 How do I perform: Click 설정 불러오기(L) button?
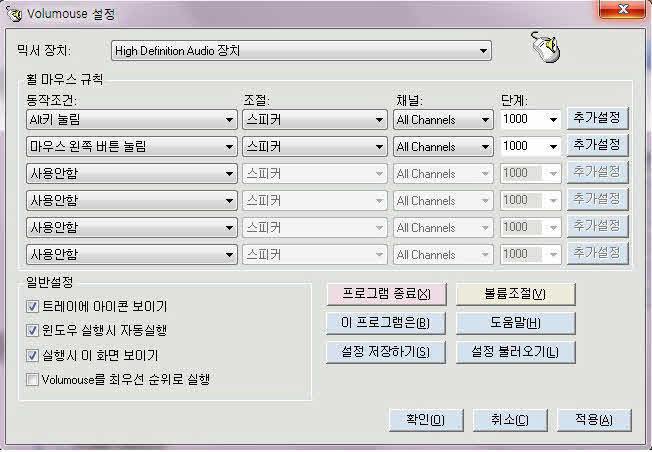point(516,352)
